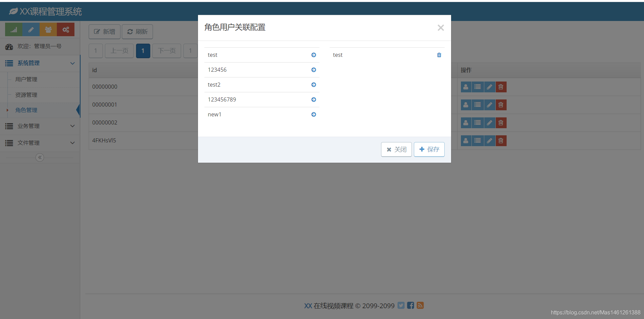The image size is (644, 319).
Task: Add user 123456 via arrow icon
Action: click(314, 70)
